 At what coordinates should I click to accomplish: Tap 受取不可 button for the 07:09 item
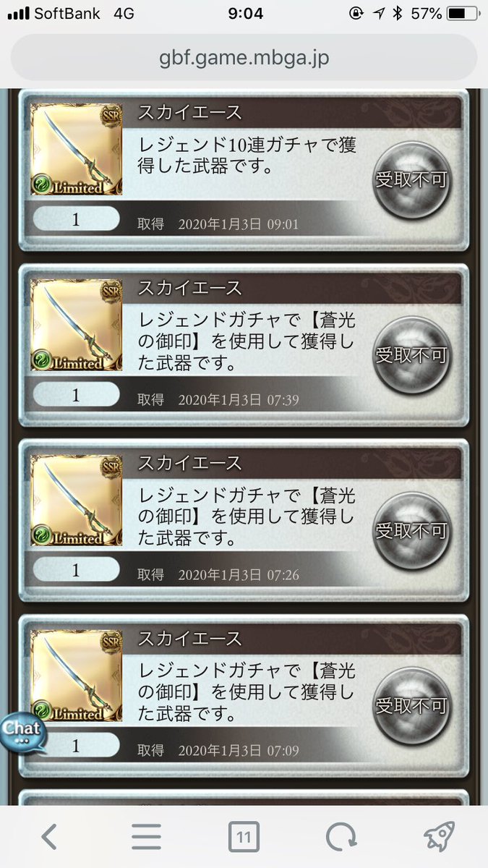411,706
